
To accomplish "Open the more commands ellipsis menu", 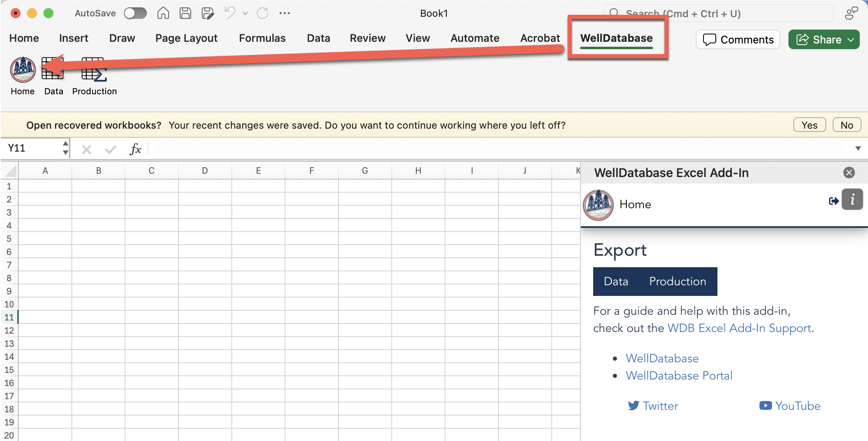I will tap(285, 14).
